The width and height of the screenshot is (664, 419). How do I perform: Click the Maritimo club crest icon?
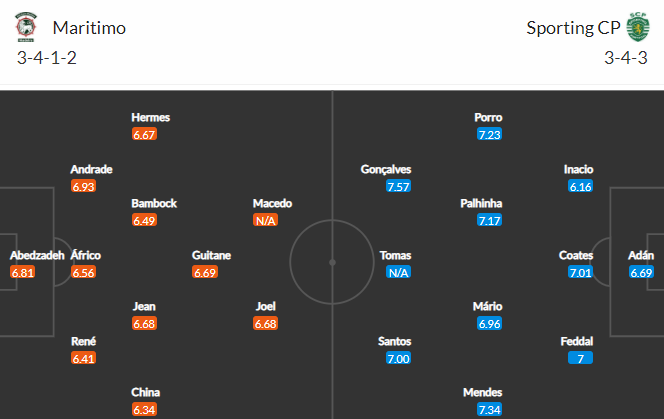[x=26, y=27]
